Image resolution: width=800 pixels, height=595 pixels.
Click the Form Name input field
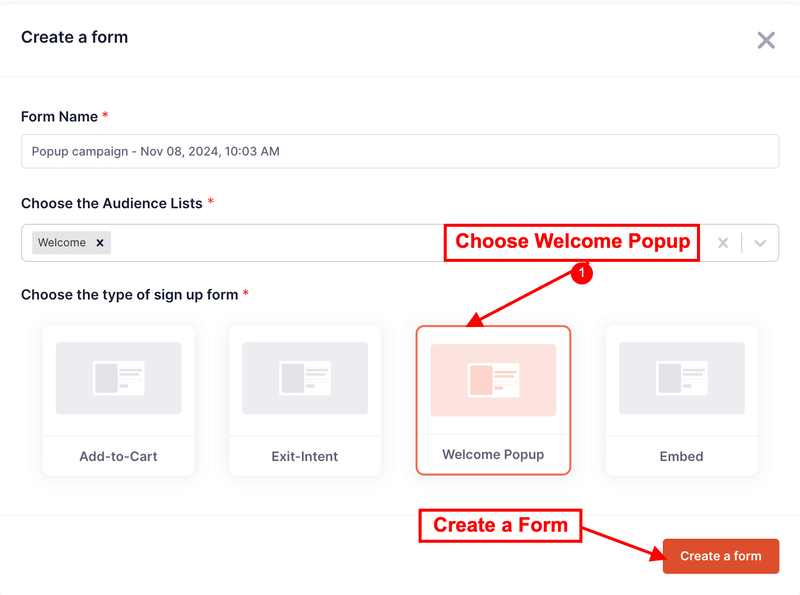point(400,152)
